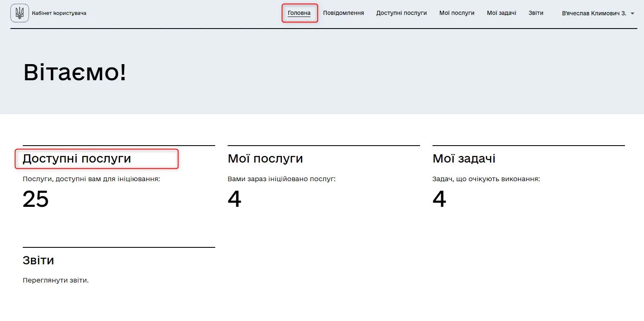The image size is (644, 321).
Task: Click the text Переглянути звіти.
Action: pos(56,280)
